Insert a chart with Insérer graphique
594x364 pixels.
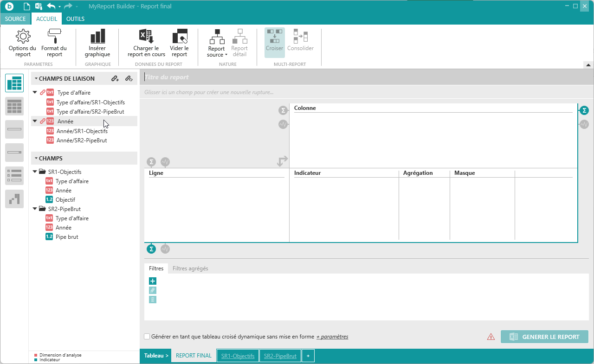click(97, 43)
